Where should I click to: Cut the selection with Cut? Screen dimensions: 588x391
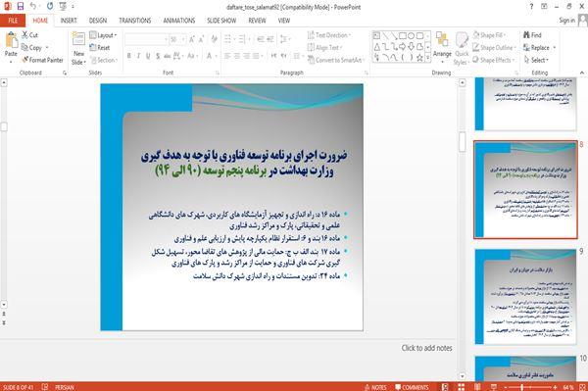point(29,35)
